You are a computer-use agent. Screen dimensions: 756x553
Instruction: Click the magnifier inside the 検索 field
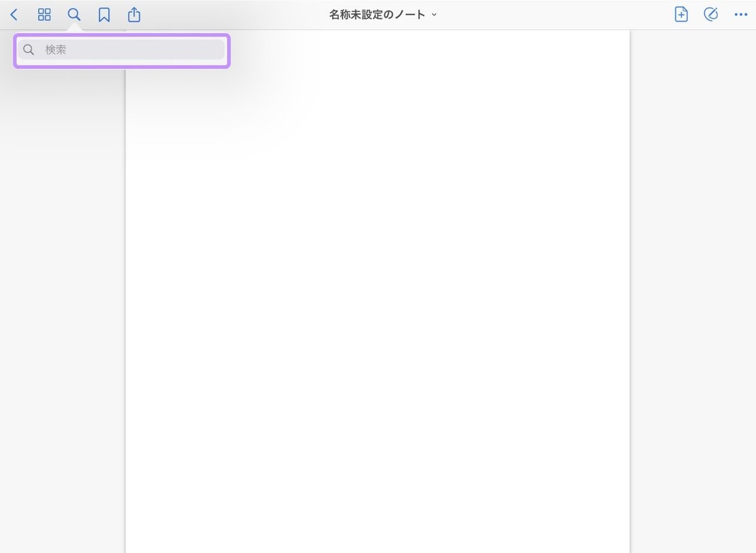pyautogui.click(x=28, y=50)
